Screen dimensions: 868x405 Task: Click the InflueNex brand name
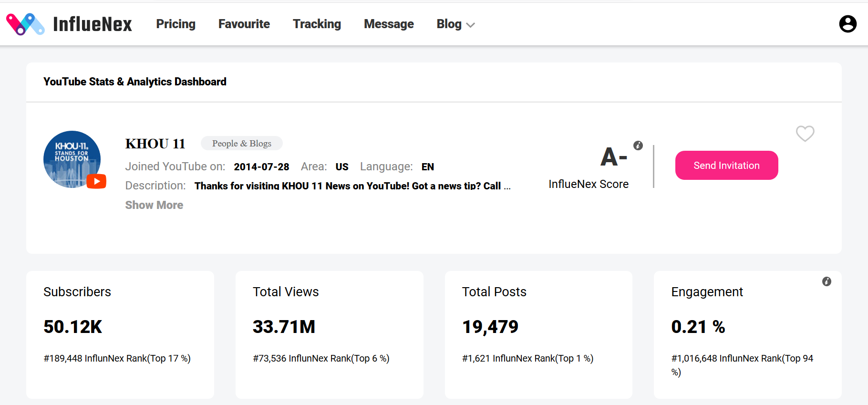pos(93,24)
